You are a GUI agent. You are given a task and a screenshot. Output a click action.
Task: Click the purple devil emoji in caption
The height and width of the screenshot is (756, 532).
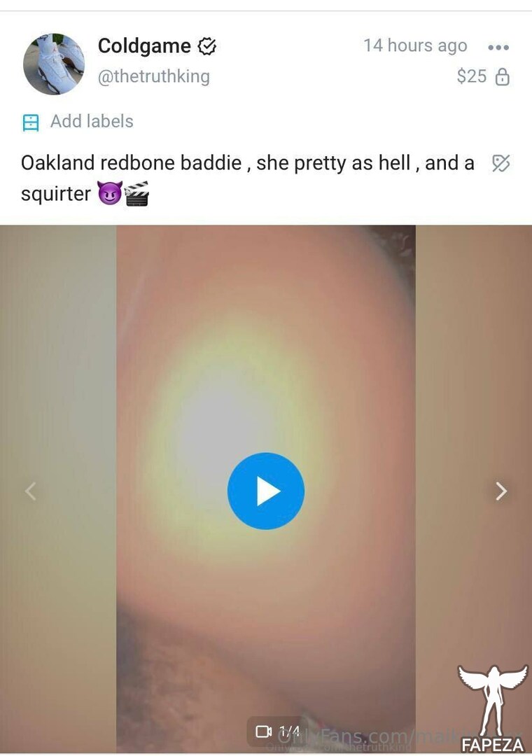coord(109,193)
